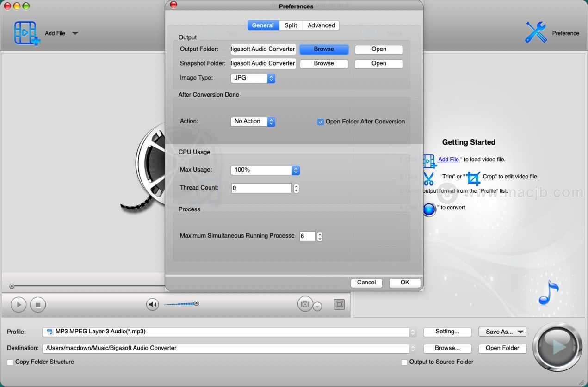Viewport: 588px width, 387px height.
Task: Click the large round Convert button
Action: 557,347
